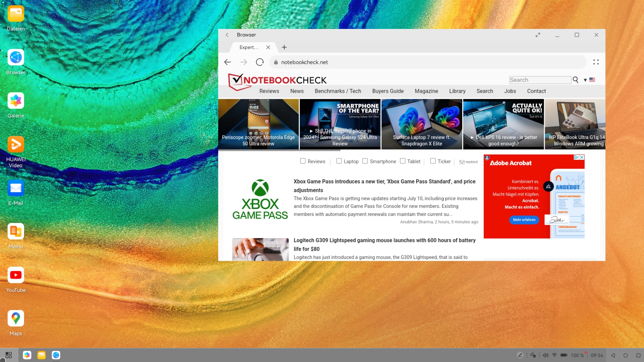The image size is (644, 362).
Task: Open the Surface Laptop 7 review thumbnail
Action: (x=422, y=124)
